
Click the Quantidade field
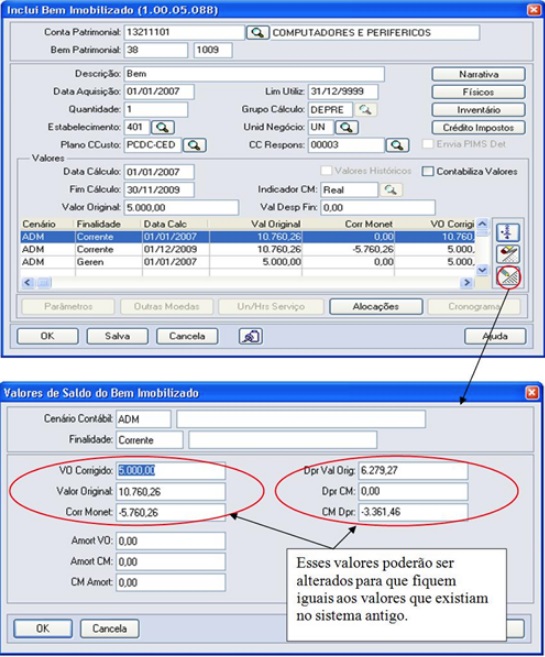156,109
